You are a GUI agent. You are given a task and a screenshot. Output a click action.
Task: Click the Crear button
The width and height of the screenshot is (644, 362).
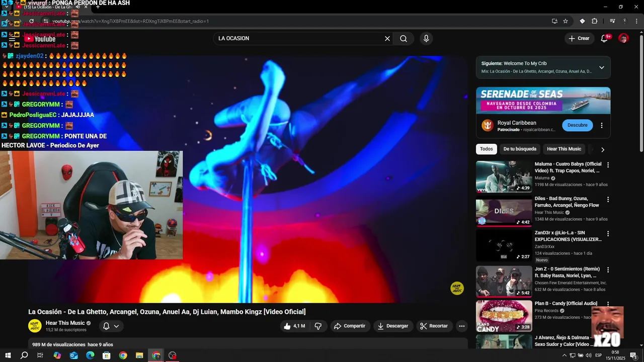(x=579, y=39)
